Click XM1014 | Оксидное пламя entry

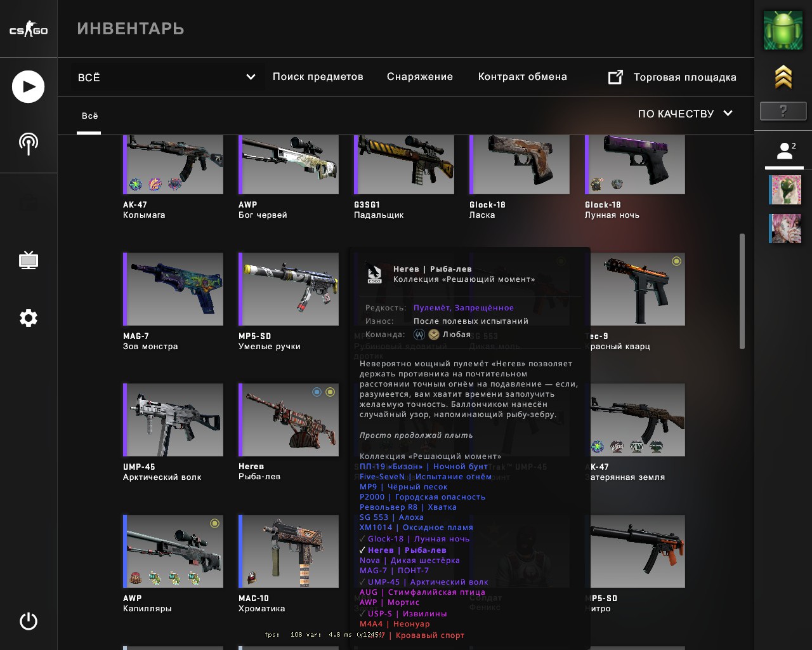coord(416,527)
